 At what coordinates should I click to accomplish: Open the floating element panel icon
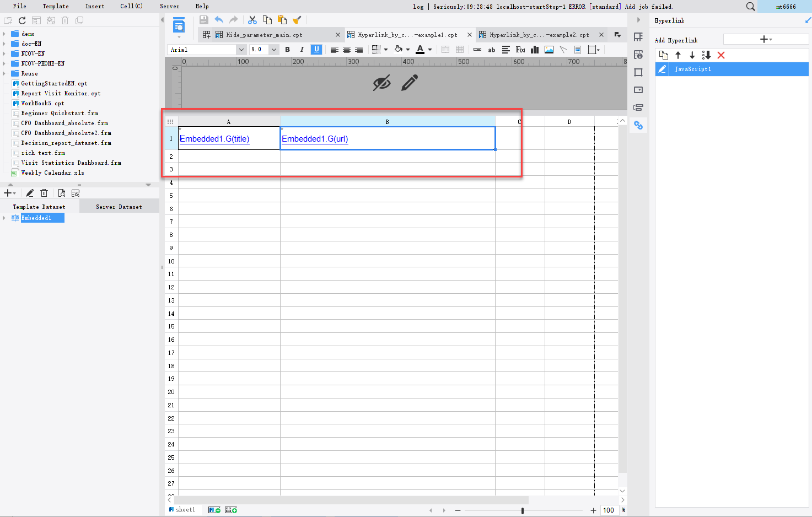[638, 72]
